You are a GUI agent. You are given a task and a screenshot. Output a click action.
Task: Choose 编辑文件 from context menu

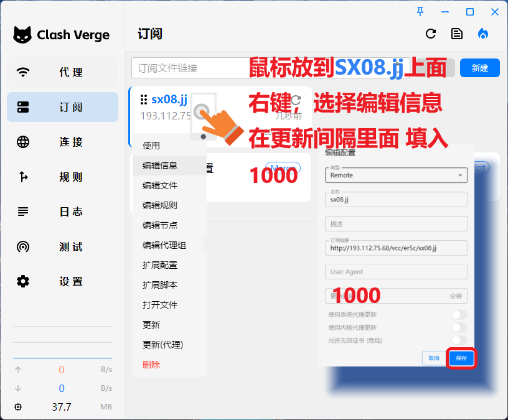point(160,185)
